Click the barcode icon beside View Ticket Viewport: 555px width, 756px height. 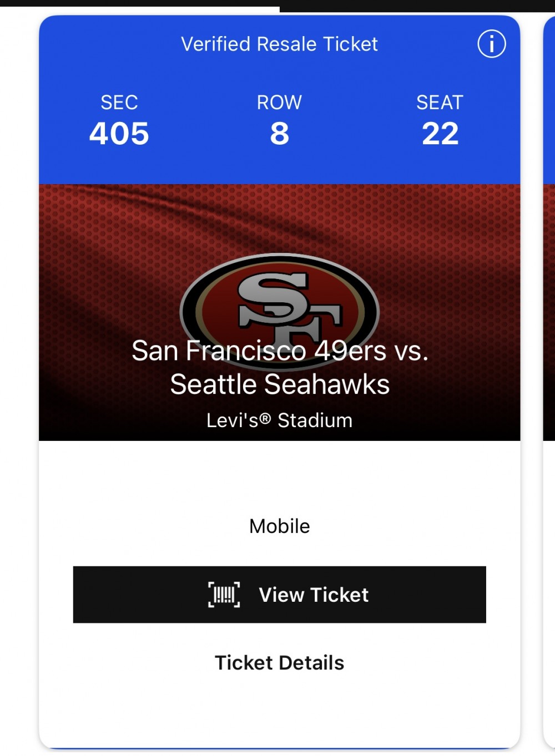point(224,595)
